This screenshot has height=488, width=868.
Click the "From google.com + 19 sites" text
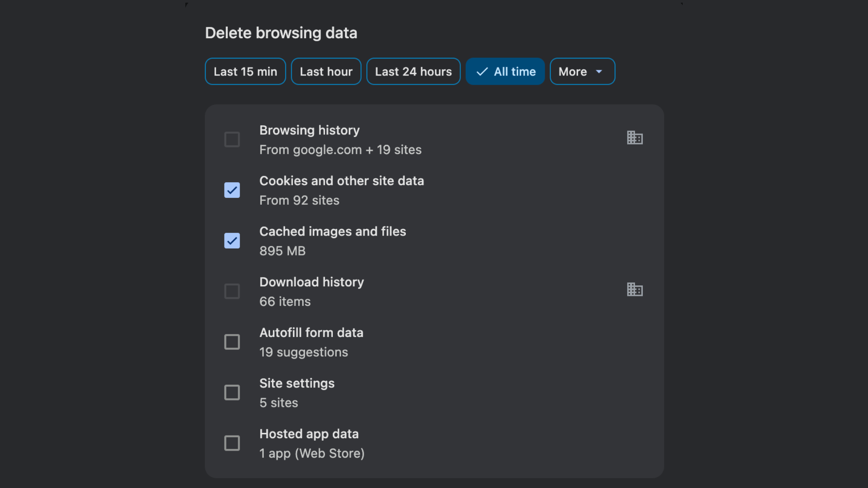[340, 150]
